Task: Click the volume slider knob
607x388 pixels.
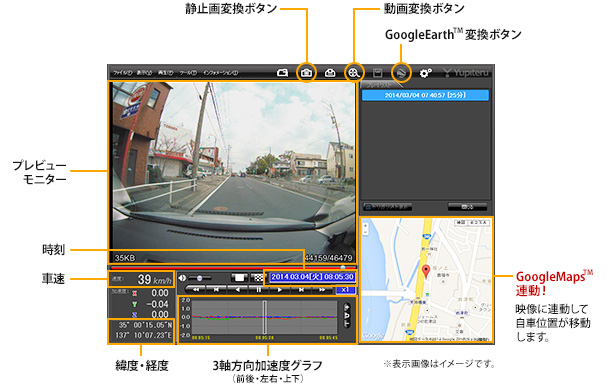Action: pos(199,278)
